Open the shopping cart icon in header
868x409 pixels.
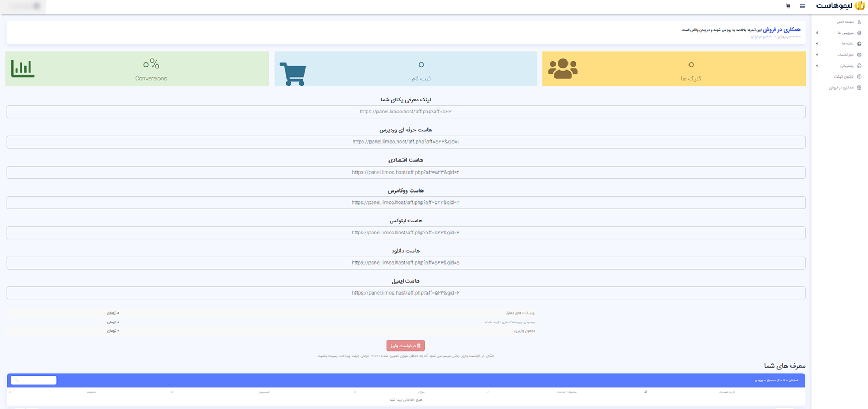point(788,6)
